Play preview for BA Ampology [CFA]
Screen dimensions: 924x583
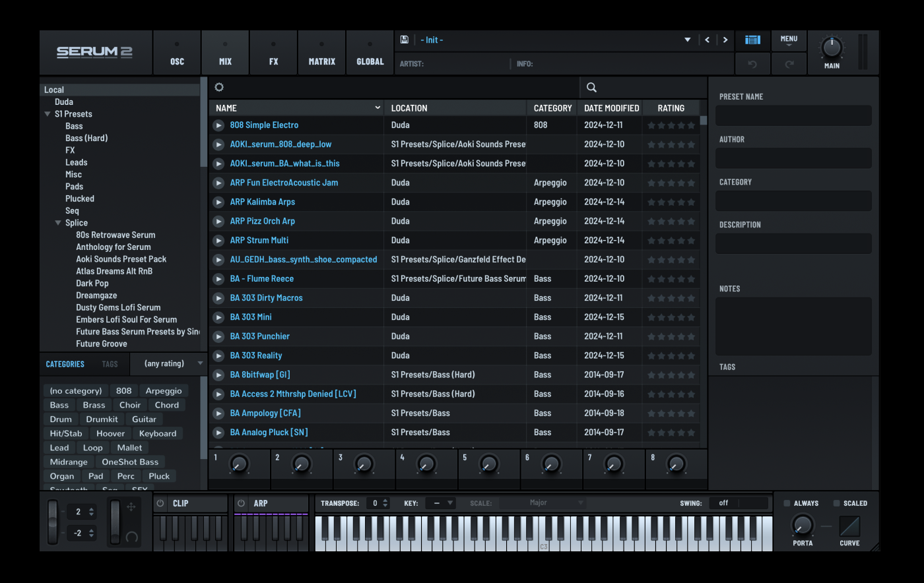pyautogui.click(x=218, y=414)
